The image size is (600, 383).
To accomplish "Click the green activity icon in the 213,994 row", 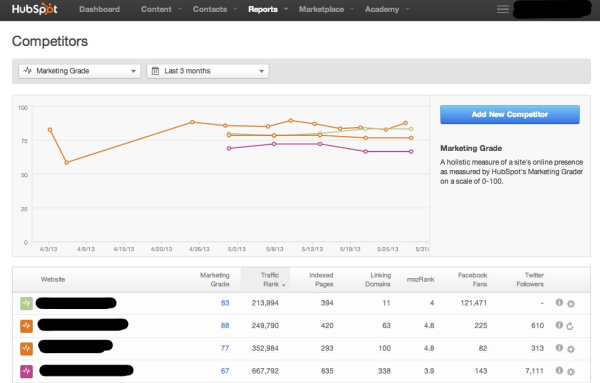I will click(26, 303).
